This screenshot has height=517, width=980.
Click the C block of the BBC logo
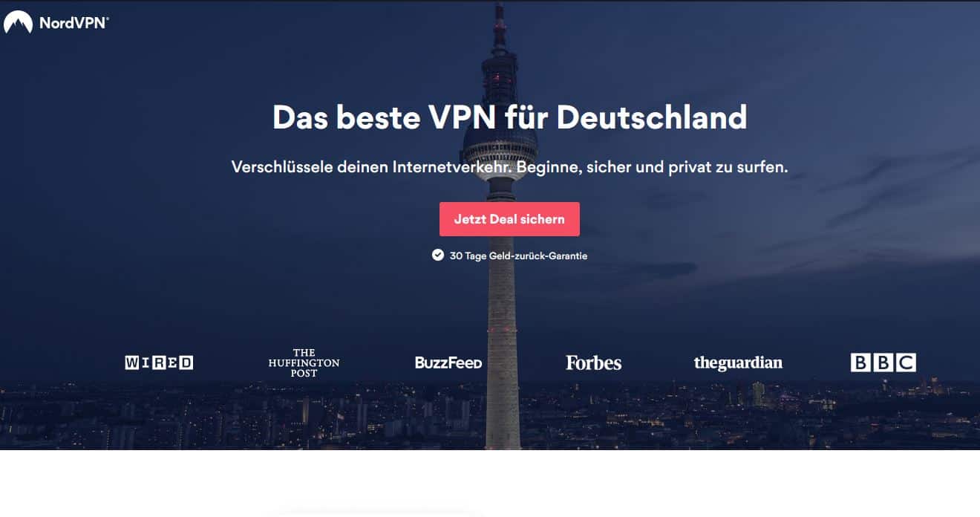(x=906, y=362)
